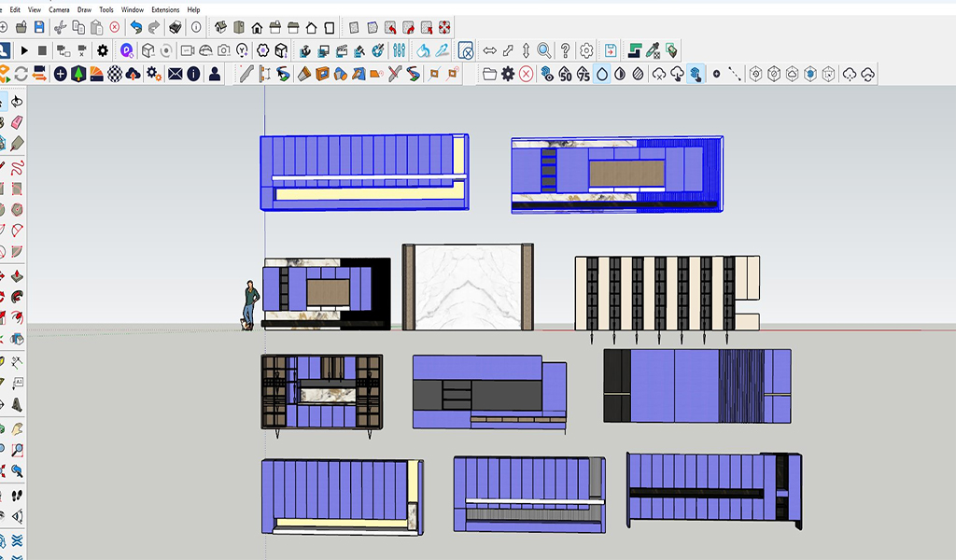956x560 pixels.
Task: Open the vertical sliders settings icon
Action: 400,50
